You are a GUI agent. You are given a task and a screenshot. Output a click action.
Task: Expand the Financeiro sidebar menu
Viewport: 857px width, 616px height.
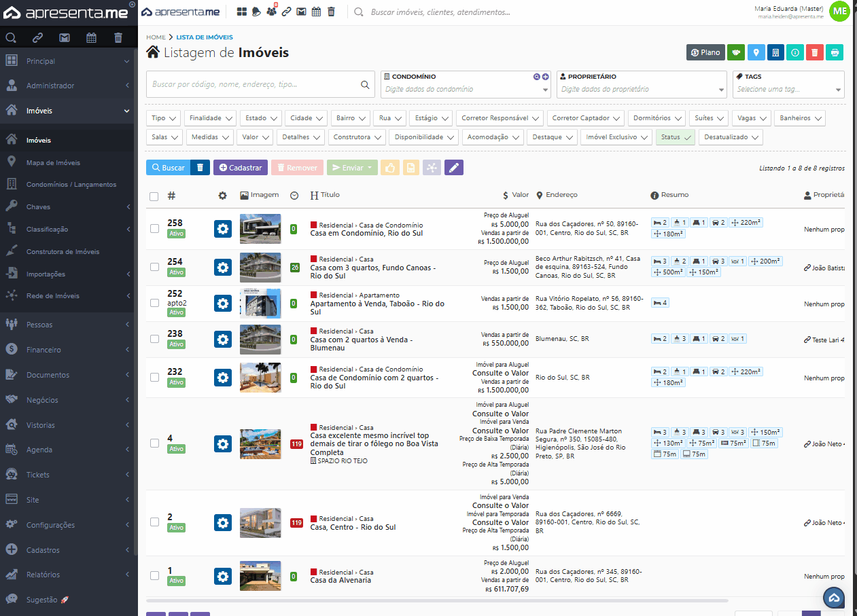pos(68,350)
